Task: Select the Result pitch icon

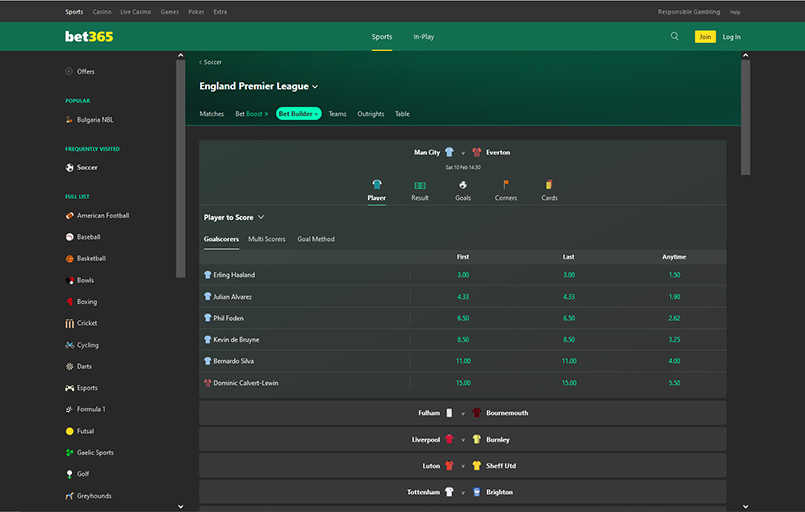Action: click(419, 185)
